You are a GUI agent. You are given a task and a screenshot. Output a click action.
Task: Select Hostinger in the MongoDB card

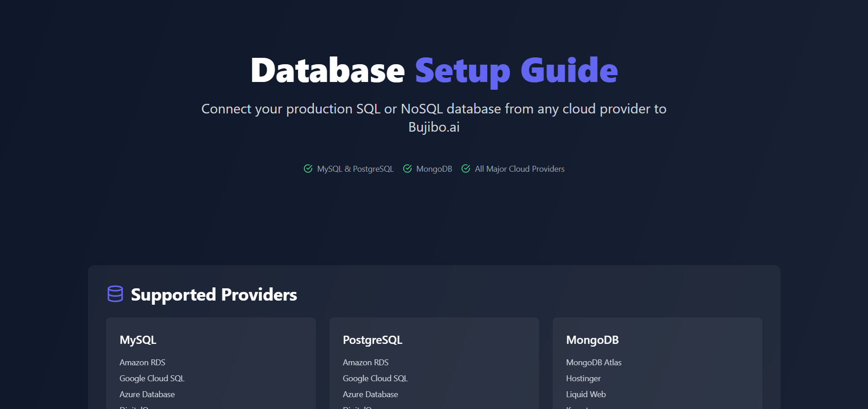(x=583, y=378)
